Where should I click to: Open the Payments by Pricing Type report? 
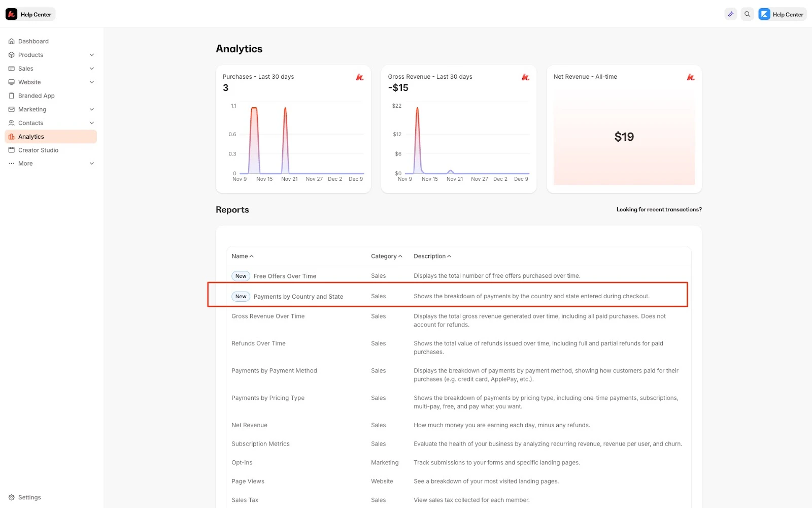[x=268, y=398]
